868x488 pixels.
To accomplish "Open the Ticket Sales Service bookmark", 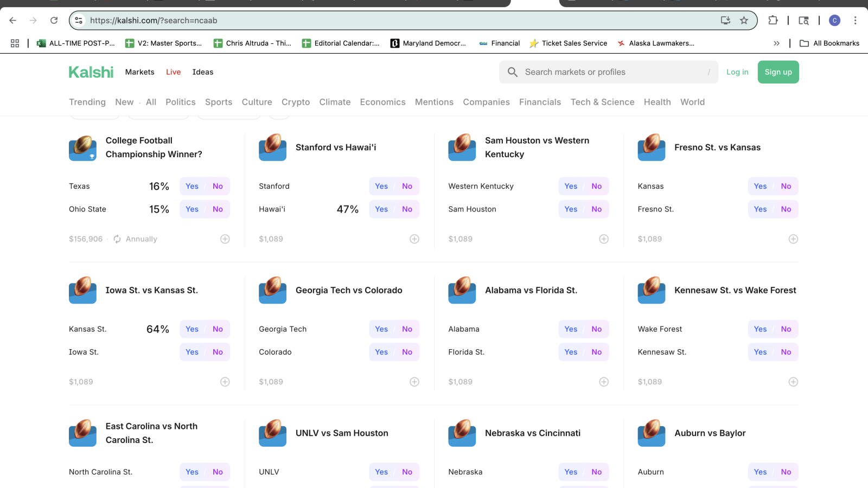I will pyautogui.click(x=568, y=43).
